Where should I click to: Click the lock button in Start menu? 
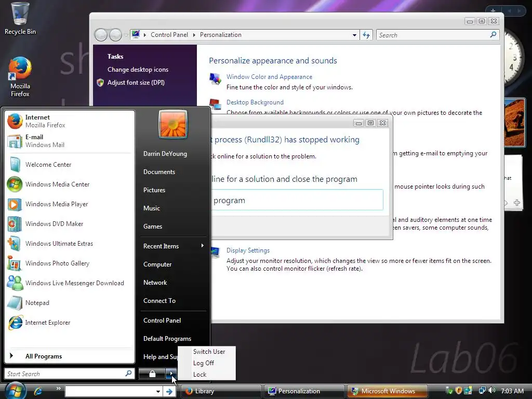[152, 374]
